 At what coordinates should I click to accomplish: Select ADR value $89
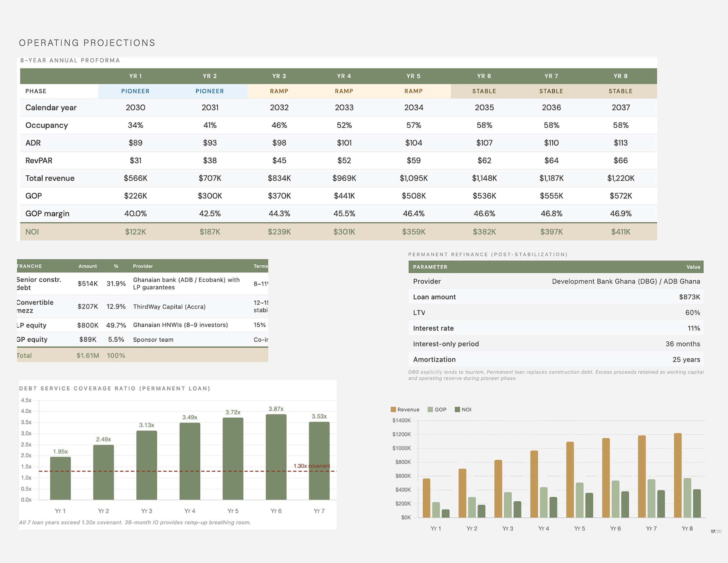point(135,143)
